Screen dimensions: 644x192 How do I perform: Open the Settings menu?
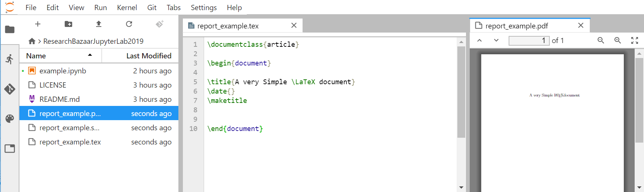[x=204, y=7]
